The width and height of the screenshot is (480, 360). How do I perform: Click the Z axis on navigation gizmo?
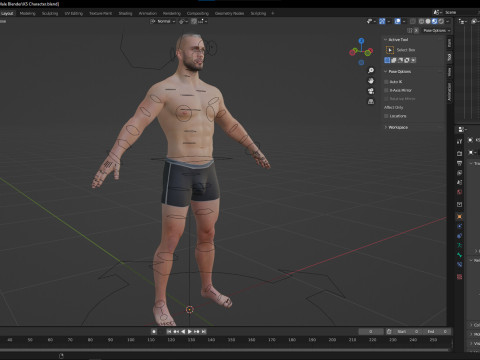tap(361, 41)
